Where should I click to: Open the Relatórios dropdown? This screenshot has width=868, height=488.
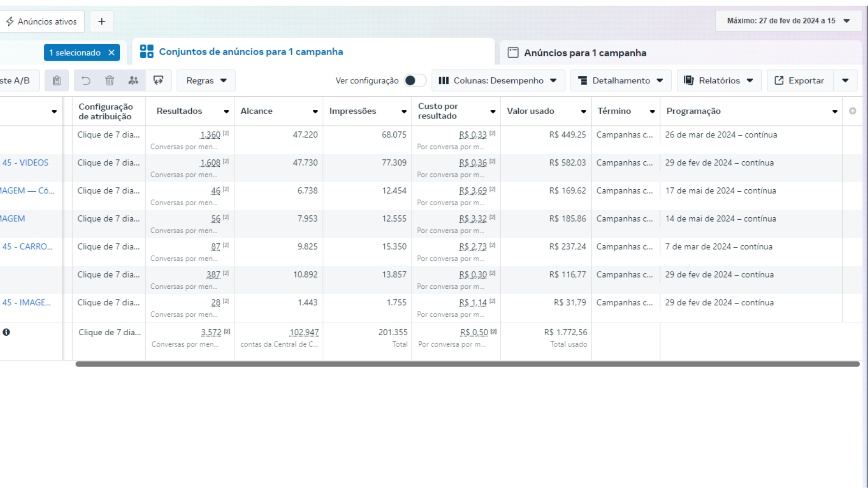pyautogui.click(x=719, y=80)
